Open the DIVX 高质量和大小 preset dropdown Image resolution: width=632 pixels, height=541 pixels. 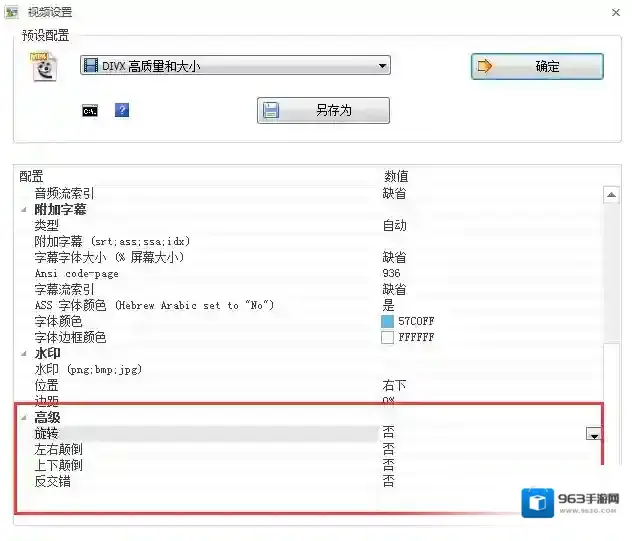coord(382,66)
